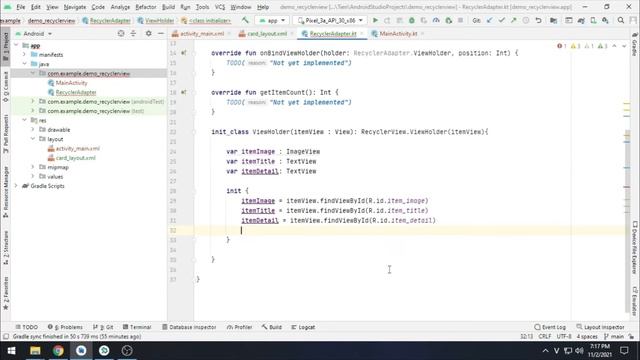Open the Problems tool window
Screen dimensions: 640x360
coord(65,327)
